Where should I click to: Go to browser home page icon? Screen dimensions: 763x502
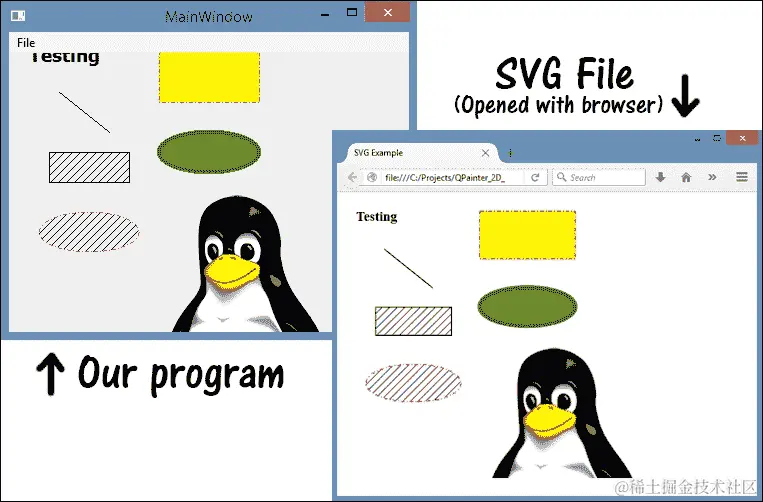(686, 177)
